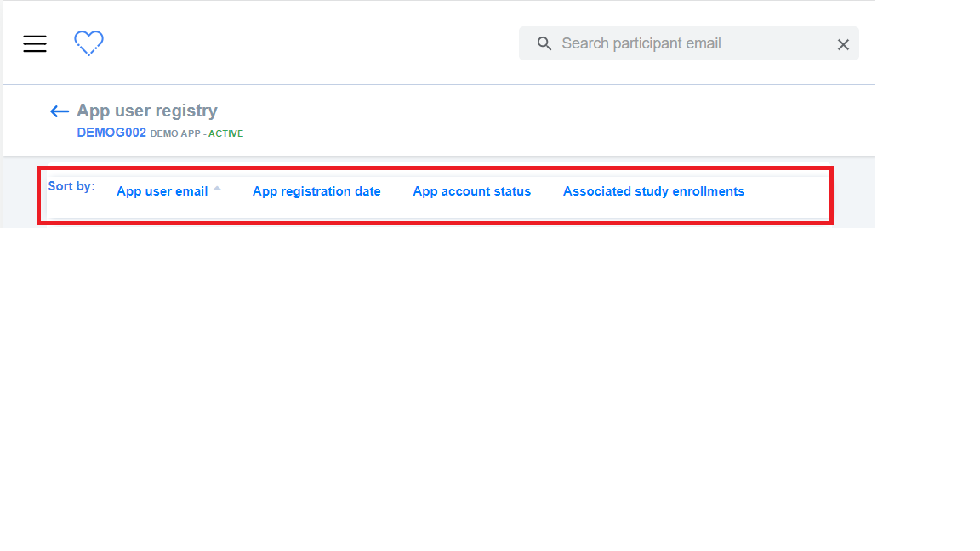Click the DEMO APP name label
This screenshot has height=551, width=980.
(x=175, y=133)
